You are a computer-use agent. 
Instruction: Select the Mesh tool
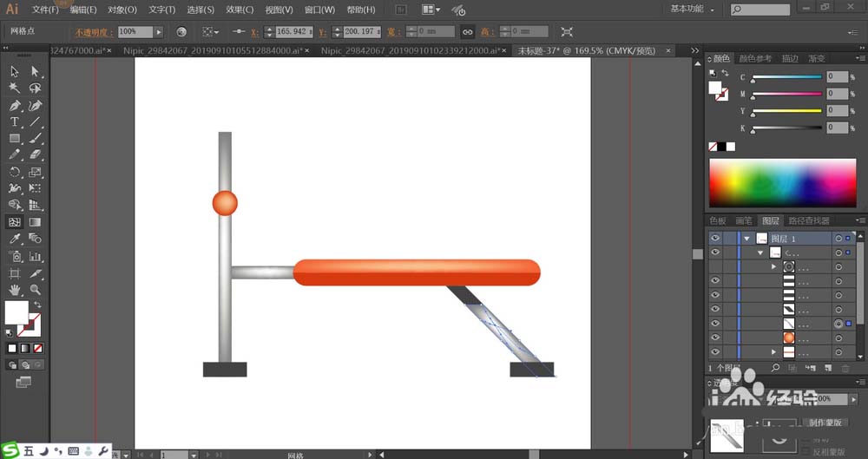[x=15, y=222]
